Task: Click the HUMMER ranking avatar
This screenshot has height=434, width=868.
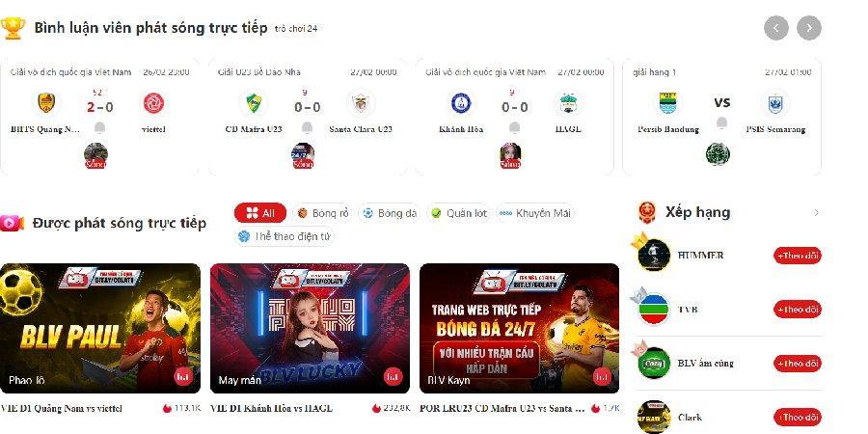Action: pyautogui.click(x=654, y=256)
